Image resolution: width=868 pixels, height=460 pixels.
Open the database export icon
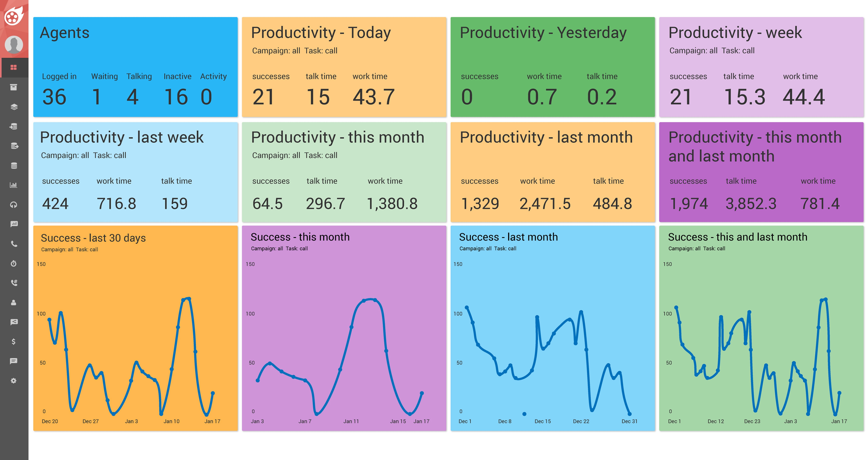point(14,146)
